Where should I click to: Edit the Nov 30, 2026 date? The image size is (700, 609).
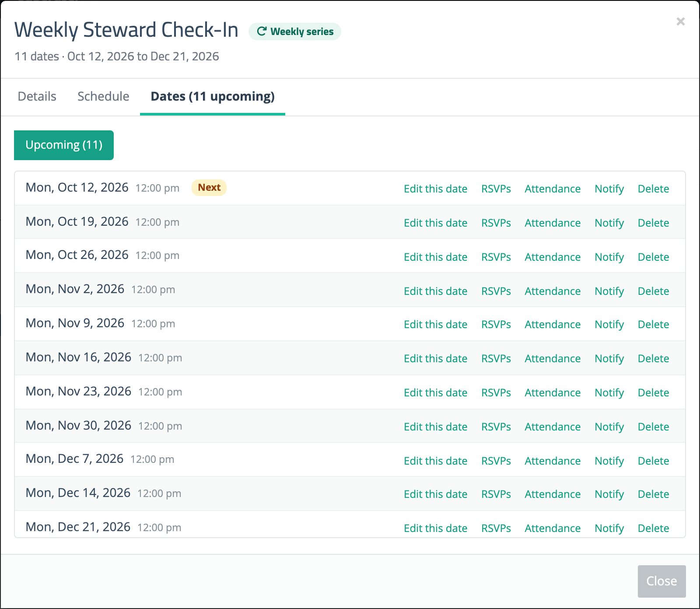pos(435,427)
